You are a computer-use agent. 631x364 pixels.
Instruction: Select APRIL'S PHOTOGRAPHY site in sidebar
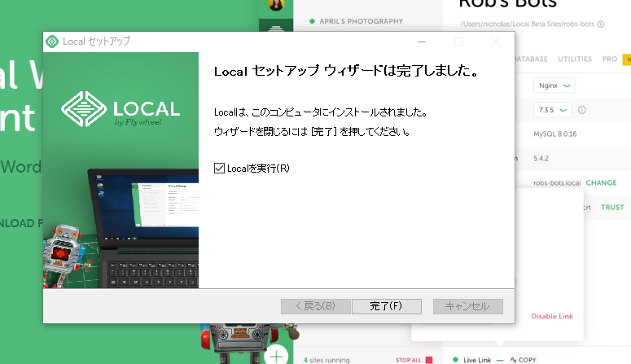pos(361,21)
